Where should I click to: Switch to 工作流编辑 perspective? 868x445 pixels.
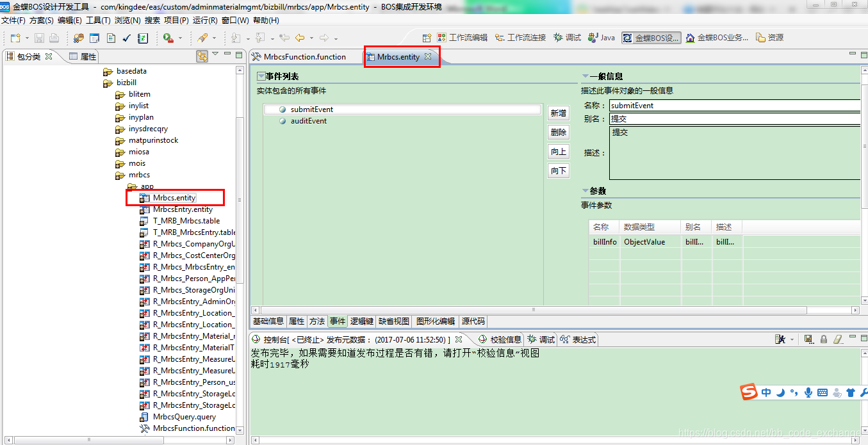[462, 38]
